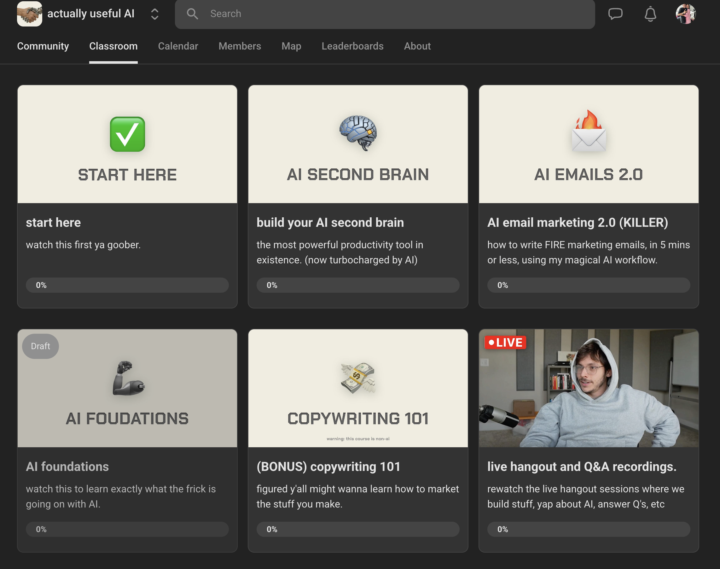This screenshot has height=569, width=720.
Task: Click the COPYWRITING 101 banner heading
Action: (x=358, y=419)
